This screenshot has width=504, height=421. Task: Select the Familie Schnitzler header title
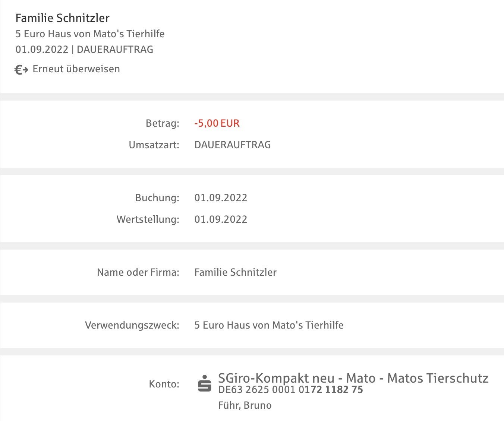pos(63,18)
